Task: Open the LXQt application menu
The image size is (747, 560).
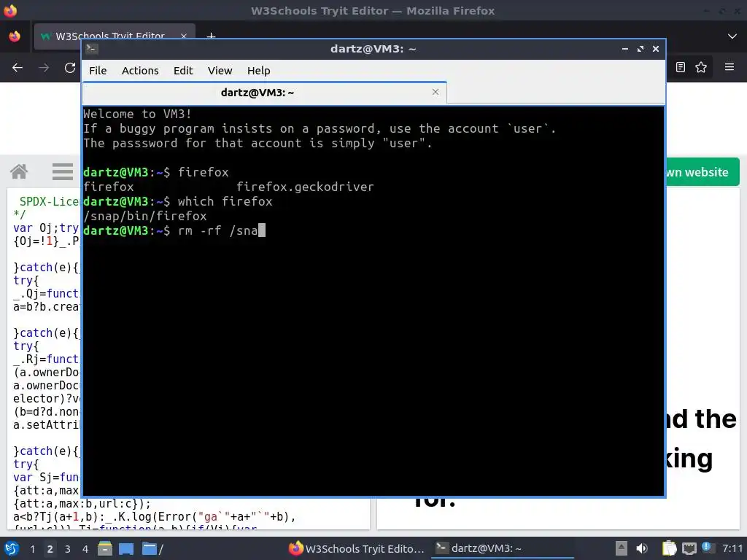Action: [x=12, y=548]
